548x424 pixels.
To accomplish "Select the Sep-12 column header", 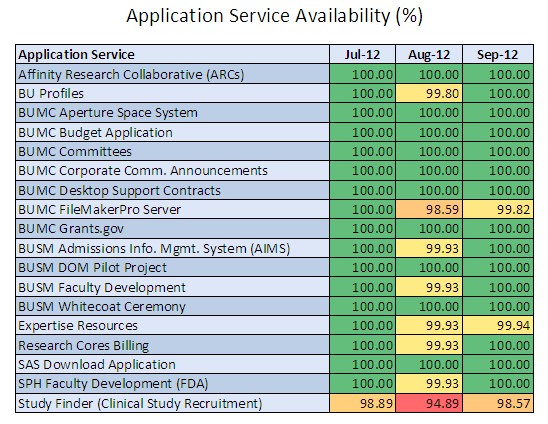I will point(498,55).
